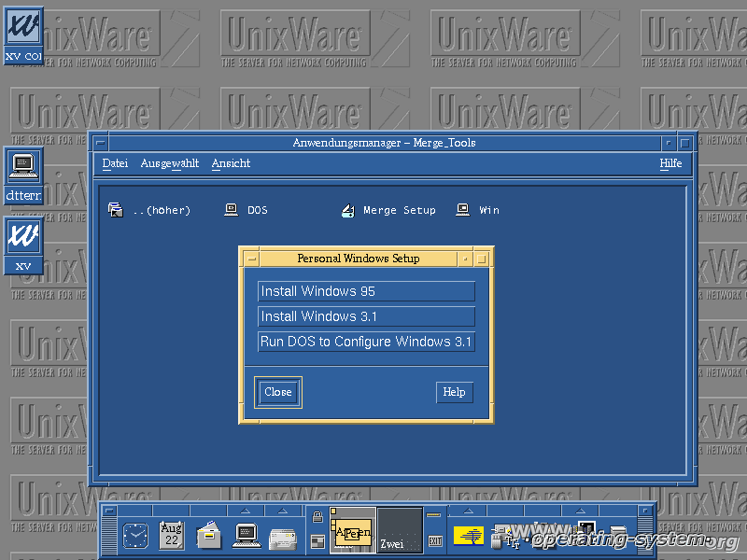Open the front panel window menu button
The width and height of the screenshot is (747, 560).
(109, 511)
